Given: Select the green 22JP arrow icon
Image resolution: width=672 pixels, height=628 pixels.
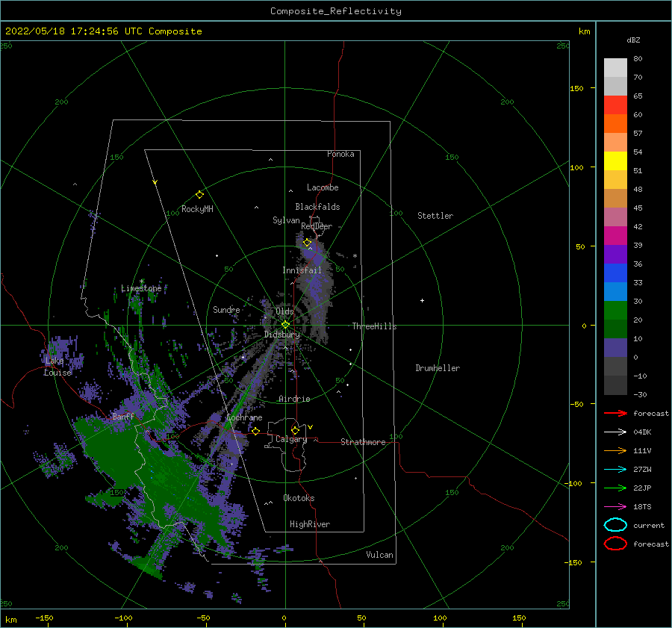Looking at the screenshot, I should (615, 488).
